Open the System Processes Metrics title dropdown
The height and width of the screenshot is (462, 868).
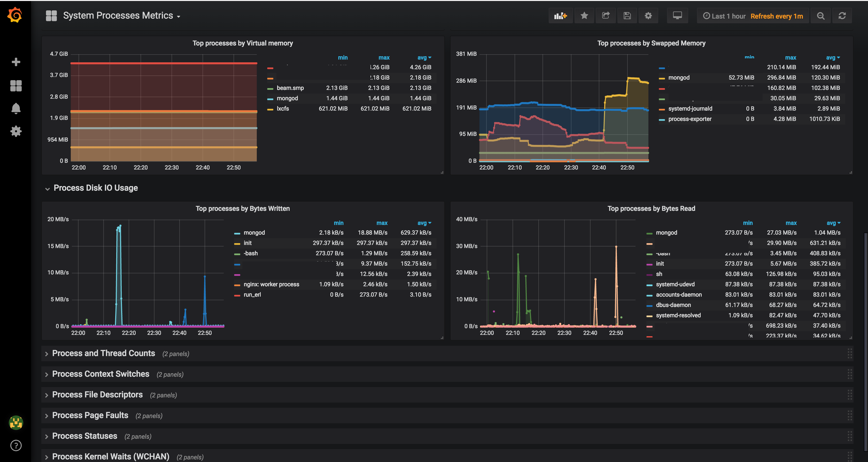tap(179, 16)
